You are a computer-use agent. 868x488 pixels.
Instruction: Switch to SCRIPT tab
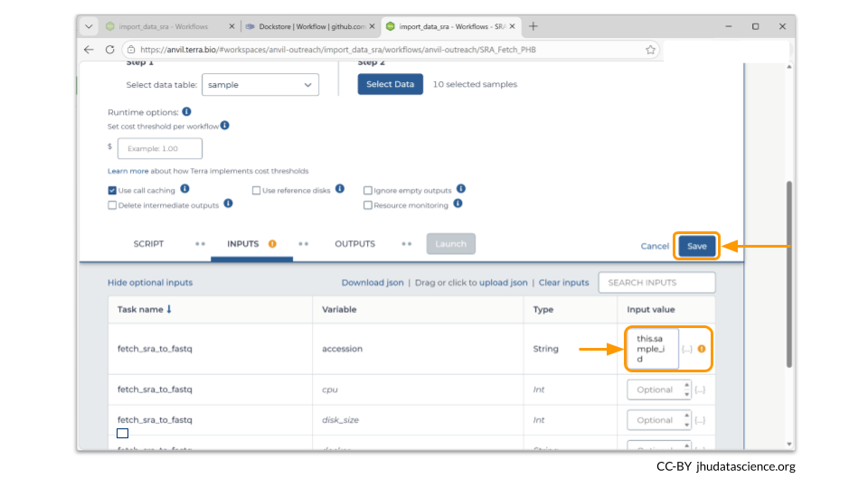(x=148, y=244)
